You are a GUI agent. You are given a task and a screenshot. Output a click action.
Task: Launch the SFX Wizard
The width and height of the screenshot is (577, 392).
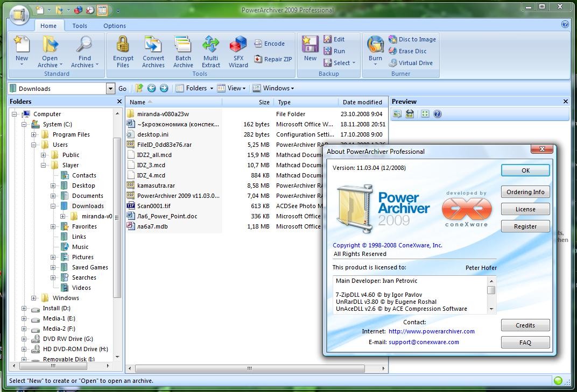(238, 52)
